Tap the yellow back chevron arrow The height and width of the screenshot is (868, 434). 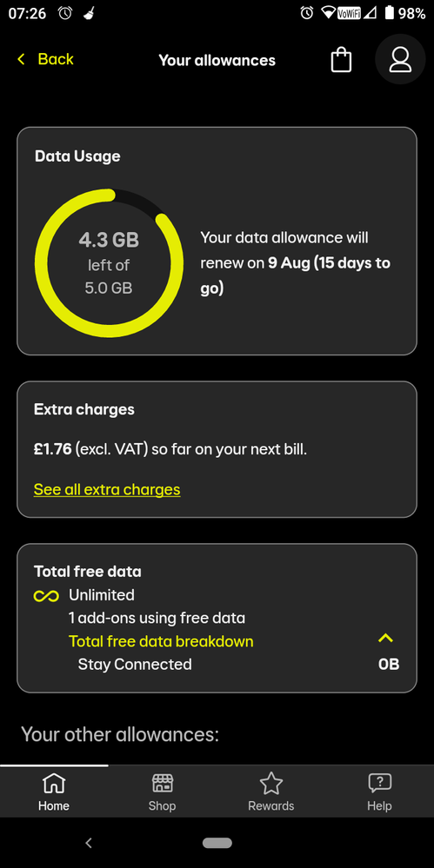click(x=21, y=59)
